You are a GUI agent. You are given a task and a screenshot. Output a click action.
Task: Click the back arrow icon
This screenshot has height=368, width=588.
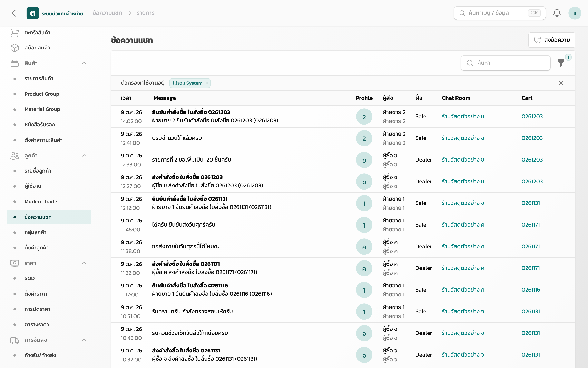tap(14, 13)
